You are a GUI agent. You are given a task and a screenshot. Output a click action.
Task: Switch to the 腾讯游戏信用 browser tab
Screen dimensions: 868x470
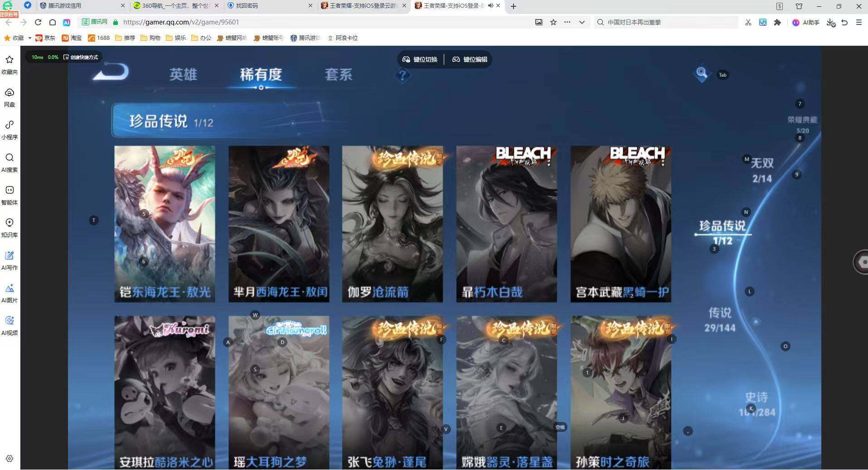(x=82, y=6)
